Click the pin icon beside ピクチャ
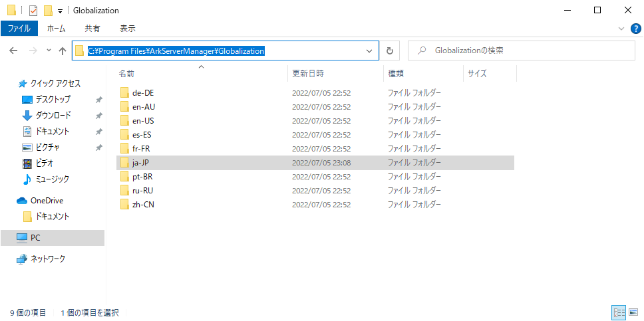Screen dimensions: 644x321 point(98,148)
